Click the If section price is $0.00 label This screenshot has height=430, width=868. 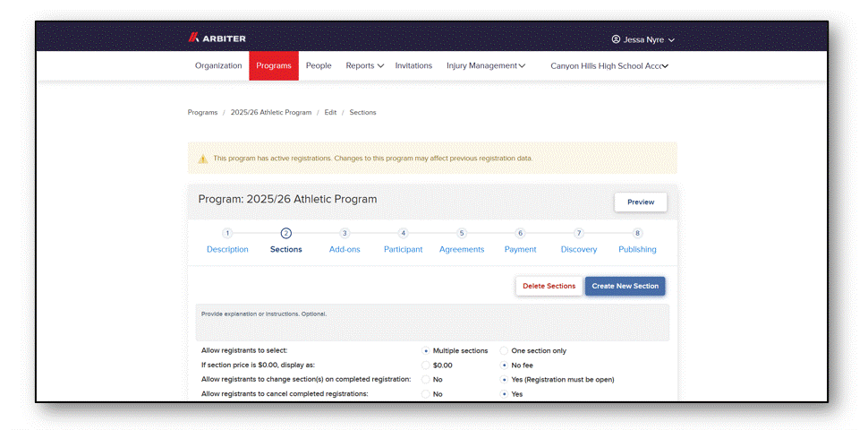tap(258, 365)
